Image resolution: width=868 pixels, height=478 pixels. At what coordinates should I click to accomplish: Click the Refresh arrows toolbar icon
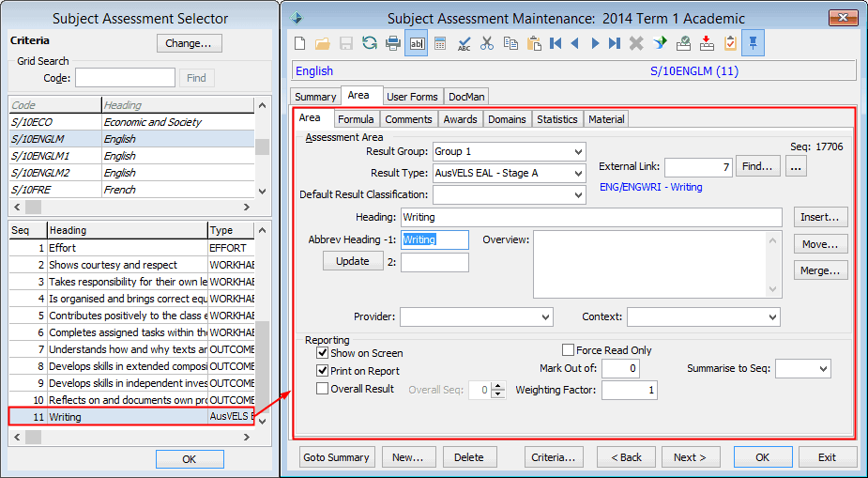click(369, 43)
